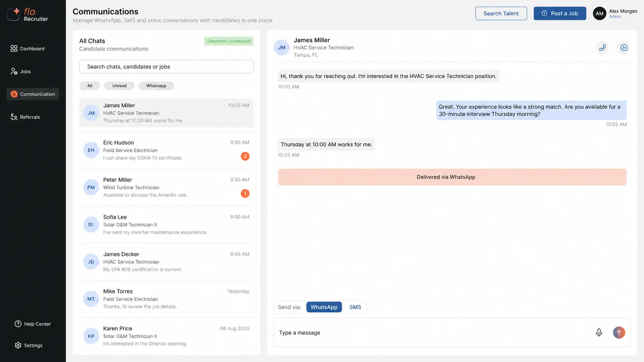This screenshot has width=644, height=362.
Task: Click the Delivered via WhatsApp banner
Action: (452, 177)
